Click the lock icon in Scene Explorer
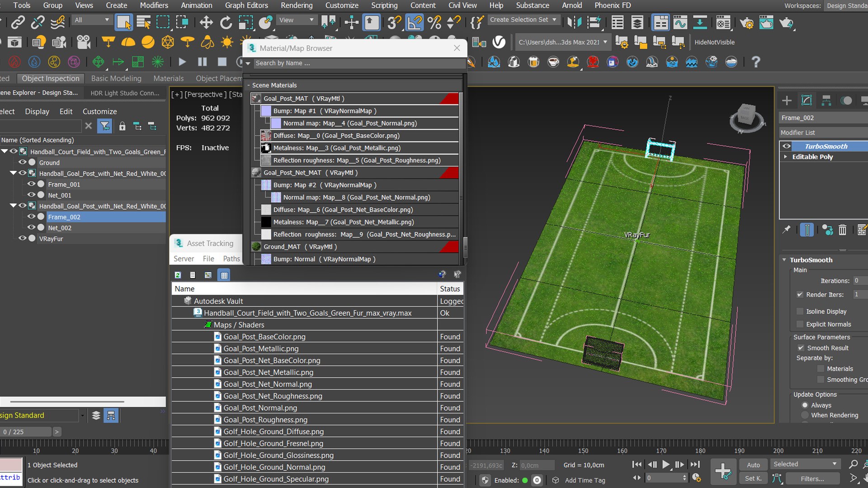This screenshot has height=488, width=868. (x=122, y=127)
